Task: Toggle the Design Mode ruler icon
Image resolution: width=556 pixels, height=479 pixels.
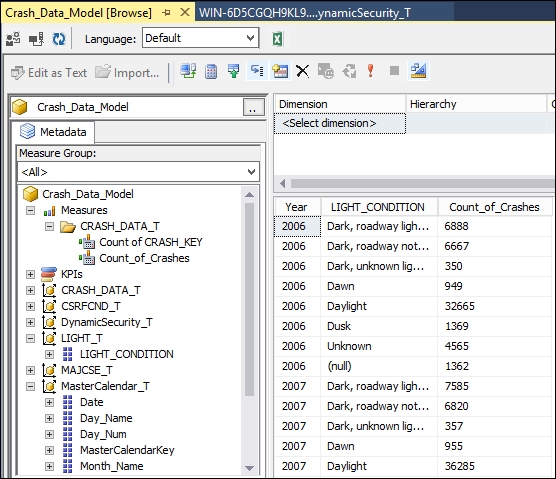Action: [x=418, y=71]
